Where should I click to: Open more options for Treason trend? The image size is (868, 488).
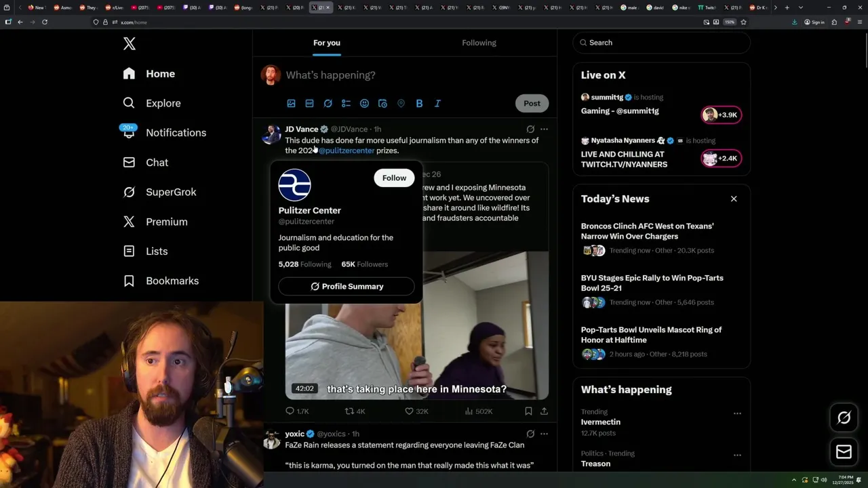coord(737,455)
